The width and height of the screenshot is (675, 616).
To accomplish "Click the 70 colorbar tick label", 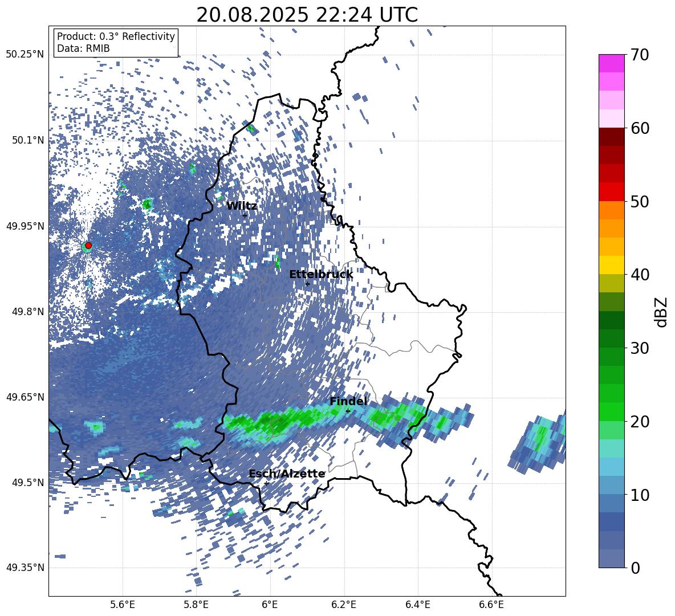I will pos(640,55).
